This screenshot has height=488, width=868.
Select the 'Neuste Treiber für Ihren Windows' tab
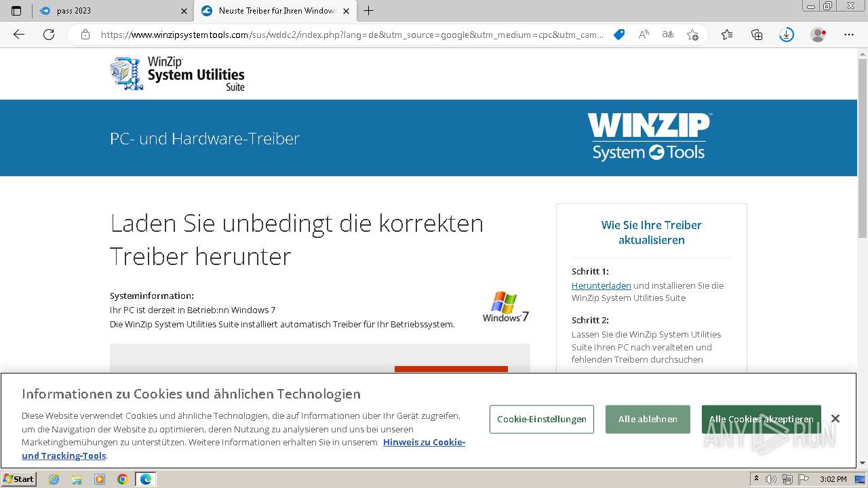pos(276,11)
